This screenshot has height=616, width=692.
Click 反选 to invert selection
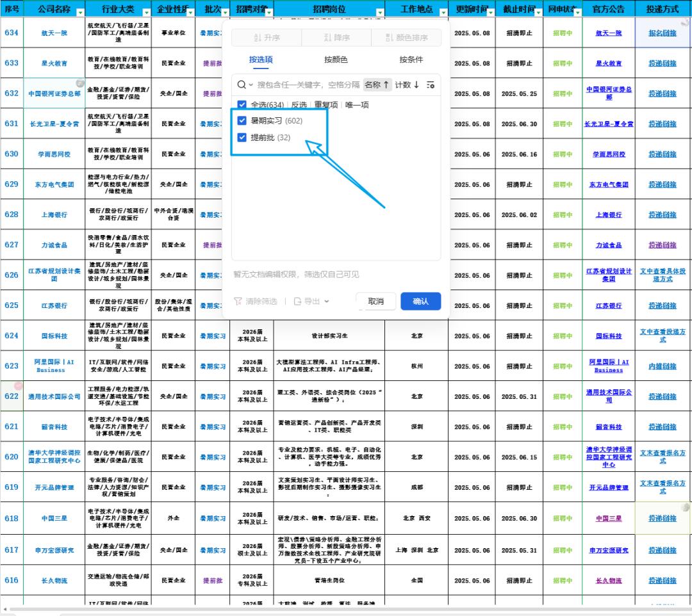[x=299, y=104]
